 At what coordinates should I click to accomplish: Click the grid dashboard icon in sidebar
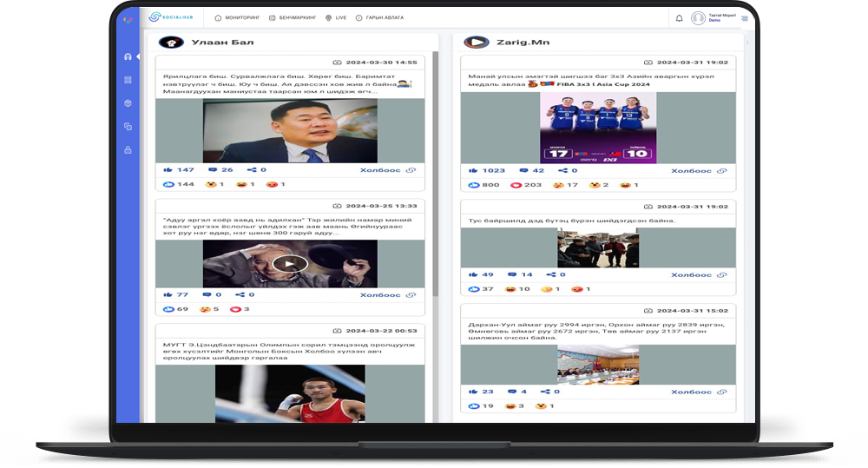tap(128, 80)
